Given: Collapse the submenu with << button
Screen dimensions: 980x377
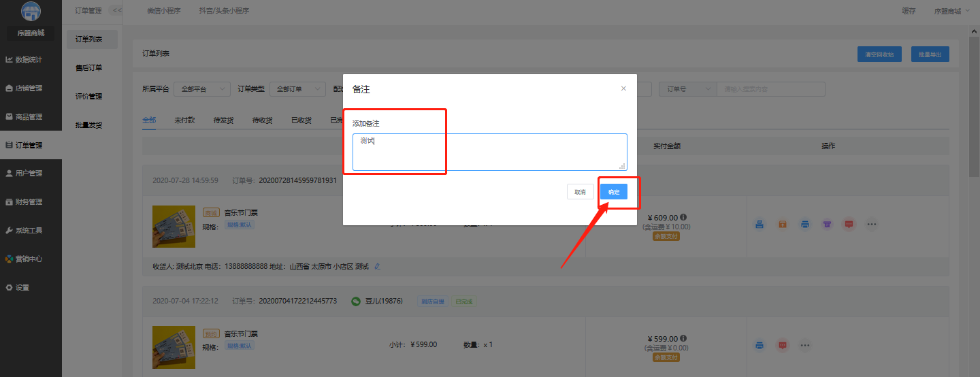Looking at the screenshot, I should pyautogui.click(x=116, y=10).
